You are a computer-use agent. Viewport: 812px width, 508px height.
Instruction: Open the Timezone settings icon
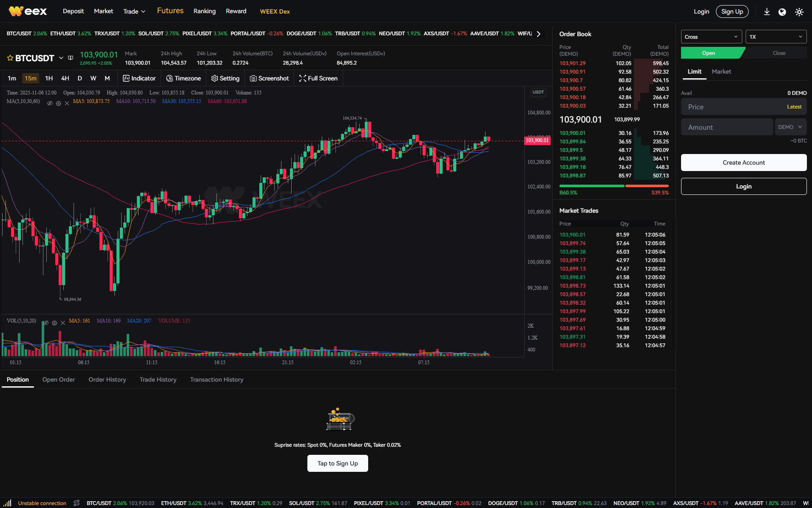pyautogui.click(x=183, y=78)
